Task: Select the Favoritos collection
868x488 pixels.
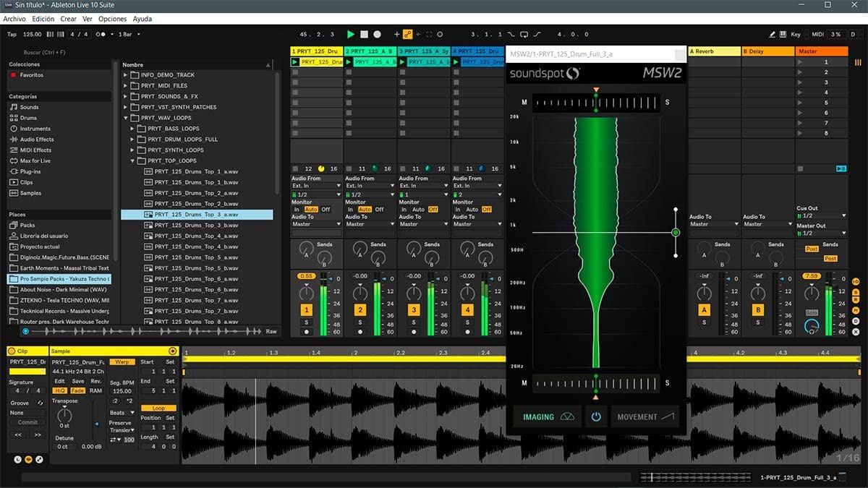Action: pos(31,75)
